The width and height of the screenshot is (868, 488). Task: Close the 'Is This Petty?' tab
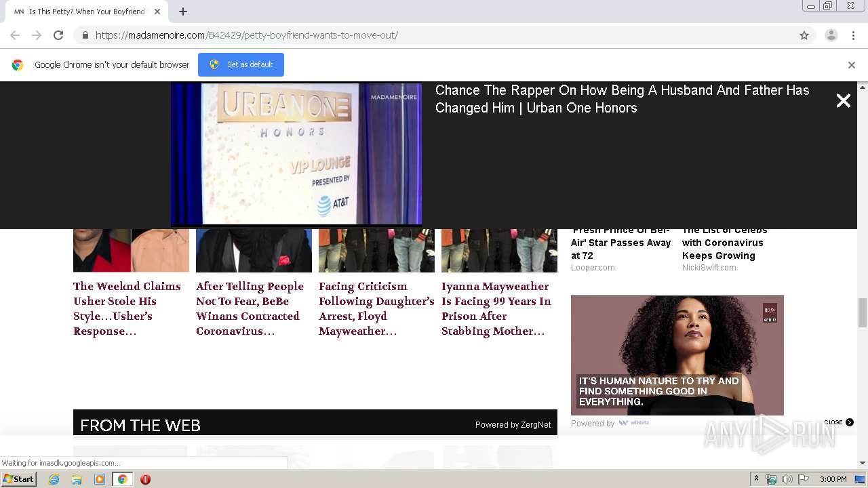[x=157, y=12]
